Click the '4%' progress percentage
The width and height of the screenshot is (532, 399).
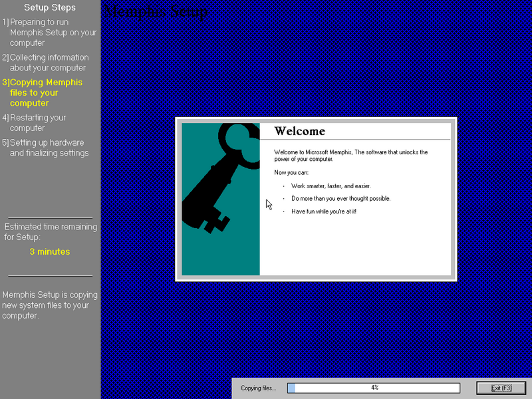(374, 387)
